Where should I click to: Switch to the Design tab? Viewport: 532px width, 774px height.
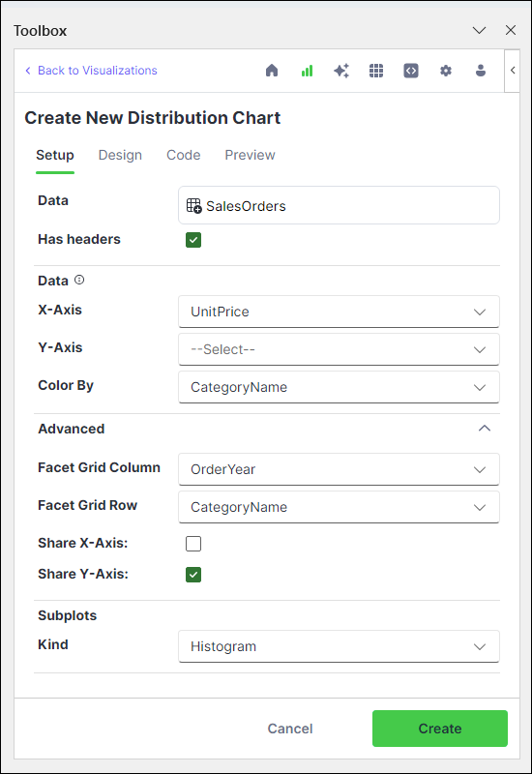click(120, 155)
